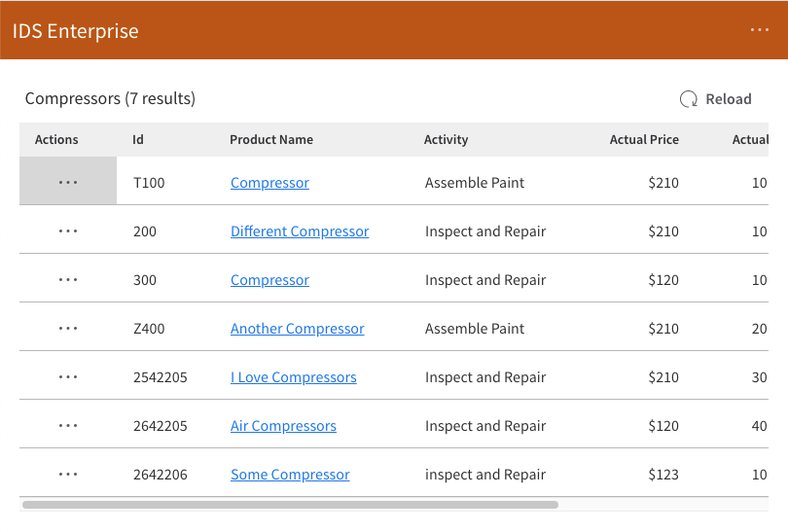Open actions menu for row 300
Viewport: 788px width, 532px height.
pos(68,279)
